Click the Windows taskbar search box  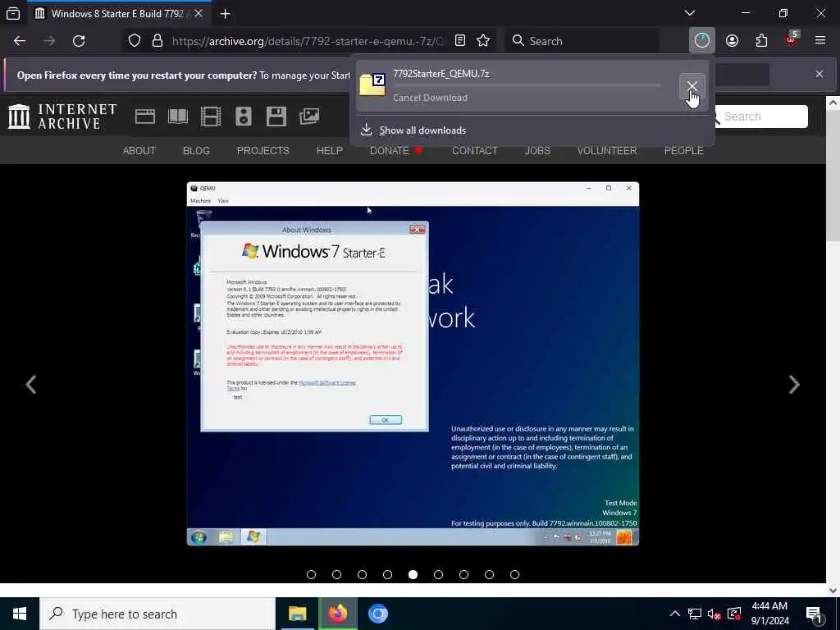pos(157,614)
